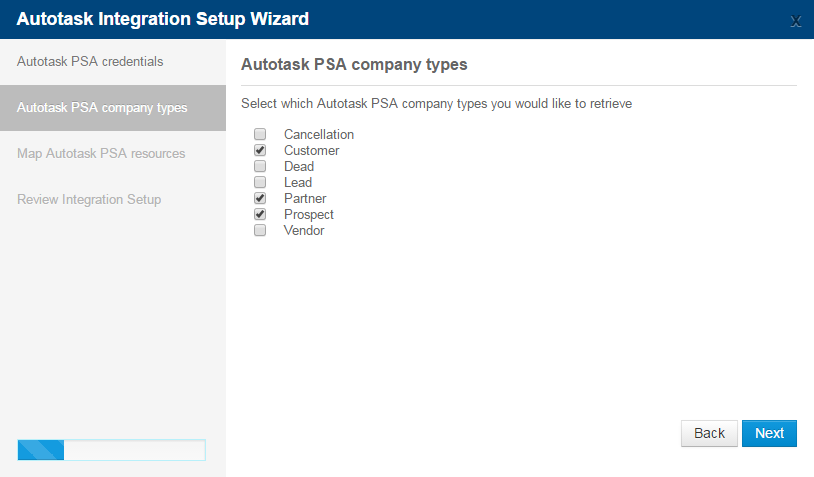Close the wizard with the X icon

point(795,21)
